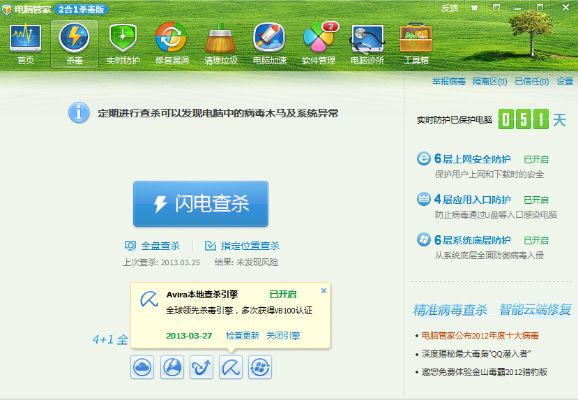Open 隔离区(0) link

(x=490, y=81)
